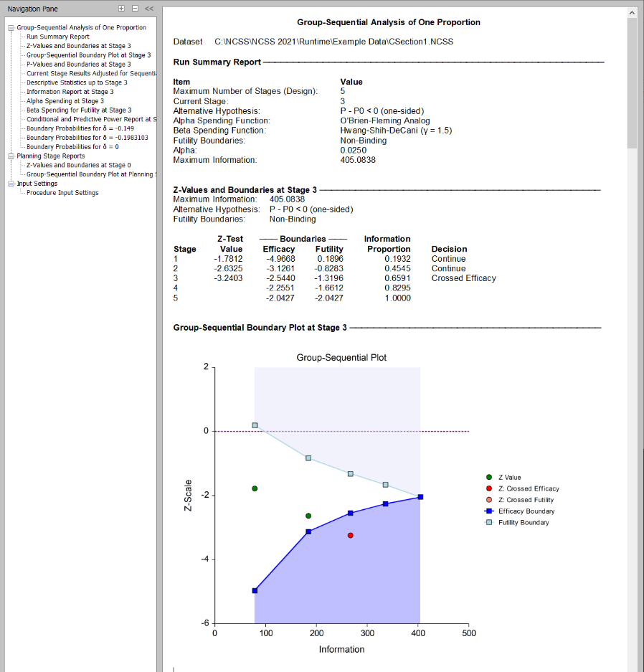This screenshot has height=672, width=644.
Task: Select Planning Stage Reports item
Action: point(51,156)
